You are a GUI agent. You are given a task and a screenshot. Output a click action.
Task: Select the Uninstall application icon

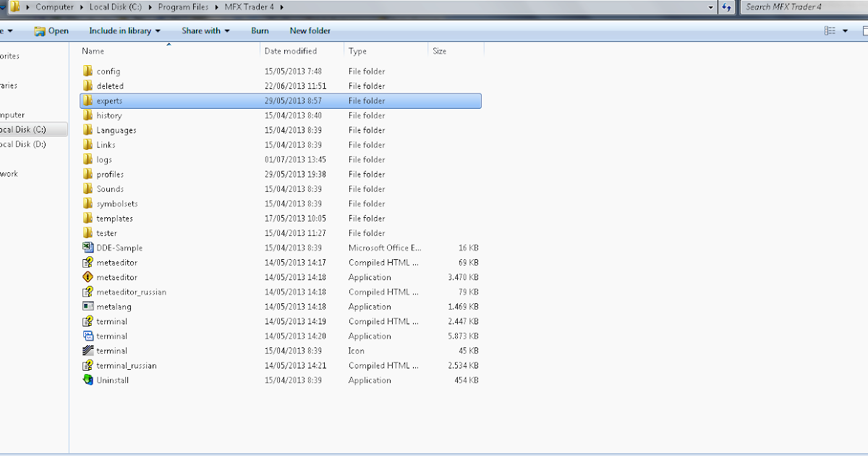(x=88, y=380)
